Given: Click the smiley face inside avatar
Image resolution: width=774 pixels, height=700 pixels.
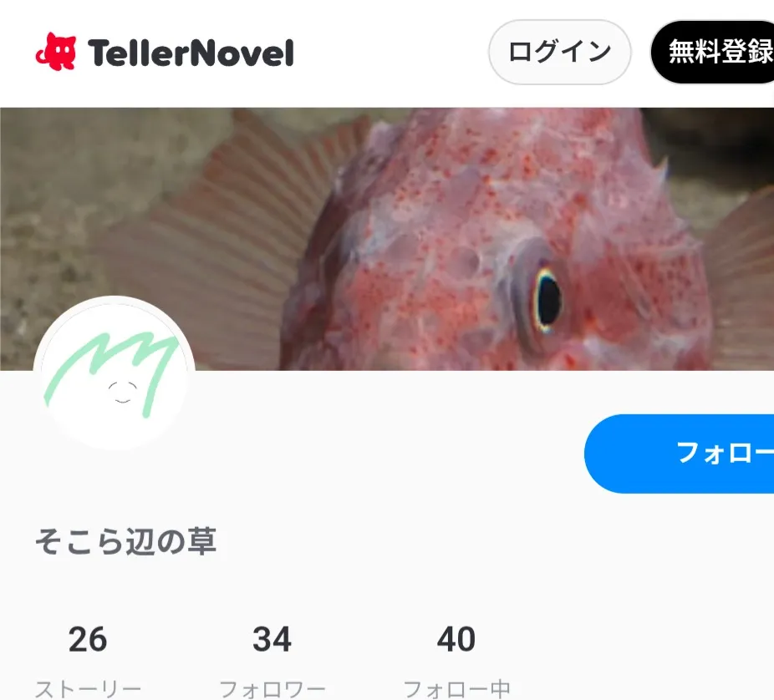Looking at the screenshot, I should 122,393.
